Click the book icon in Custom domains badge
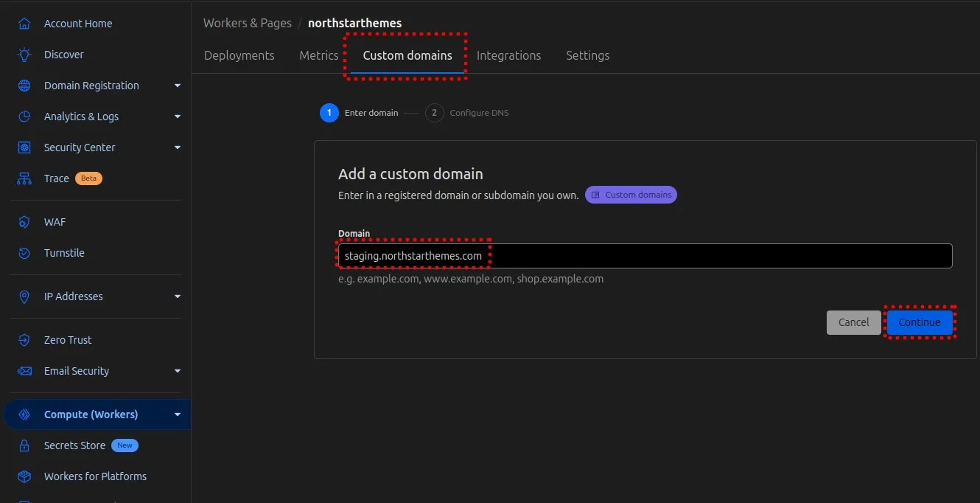Screen dimensions: 980x503 coord(595,195)
